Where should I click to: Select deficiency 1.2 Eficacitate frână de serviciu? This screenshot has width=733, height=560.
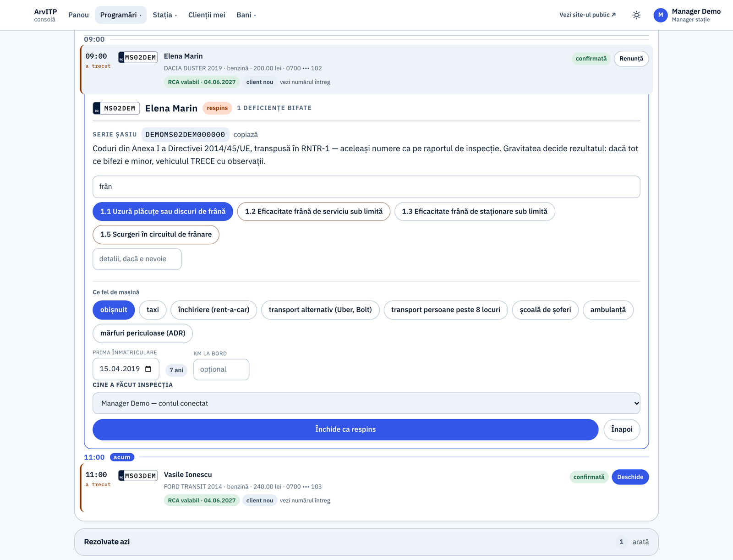pyautogui.click(x=314, y=212)
